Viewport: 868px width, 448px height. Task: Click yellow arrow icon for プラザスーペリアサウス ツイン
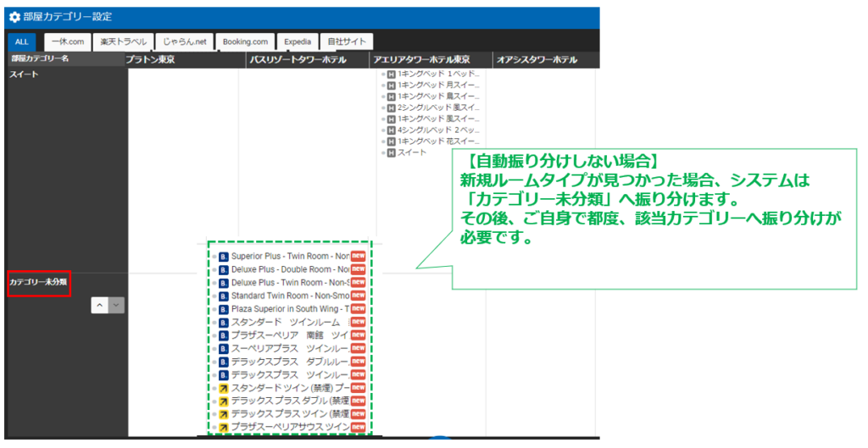tap(223, 428)
